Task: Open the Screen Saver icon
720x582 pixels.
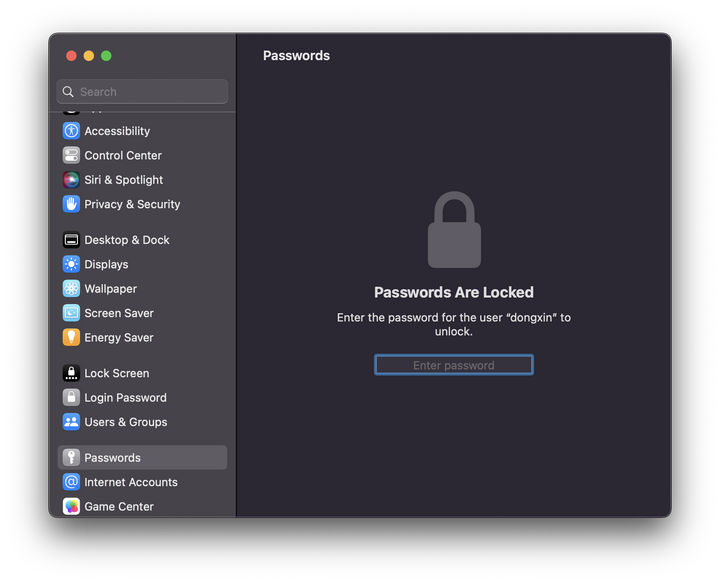Action: click(x=71, y=313)
